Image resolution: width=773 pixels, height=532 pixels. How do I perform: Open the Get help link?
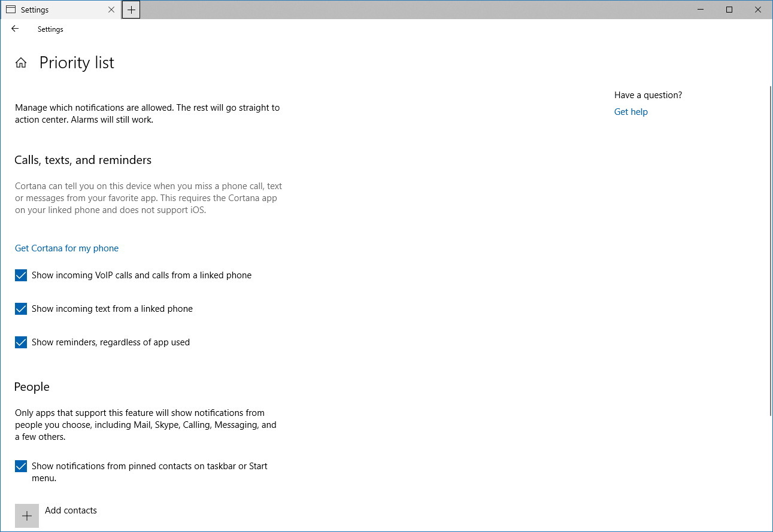(x=631, y=112)
